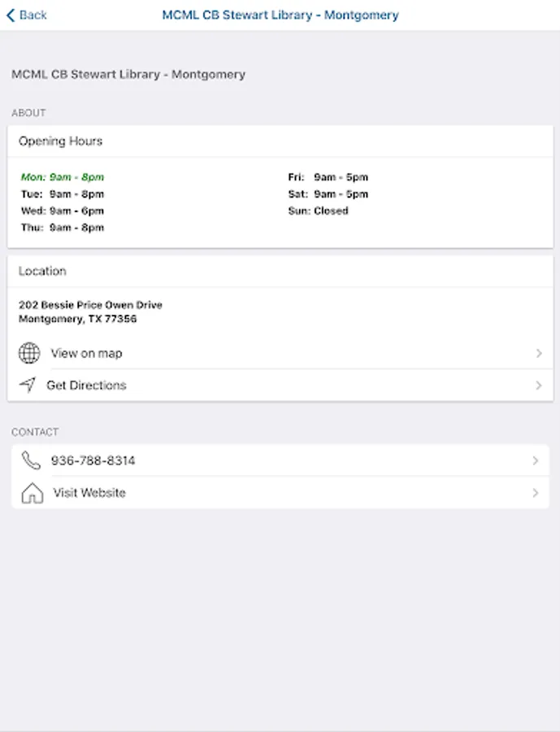Tap the Back chevron arrow icon
The width and height of the screenshot is (560, 732).
click(11, 15)
